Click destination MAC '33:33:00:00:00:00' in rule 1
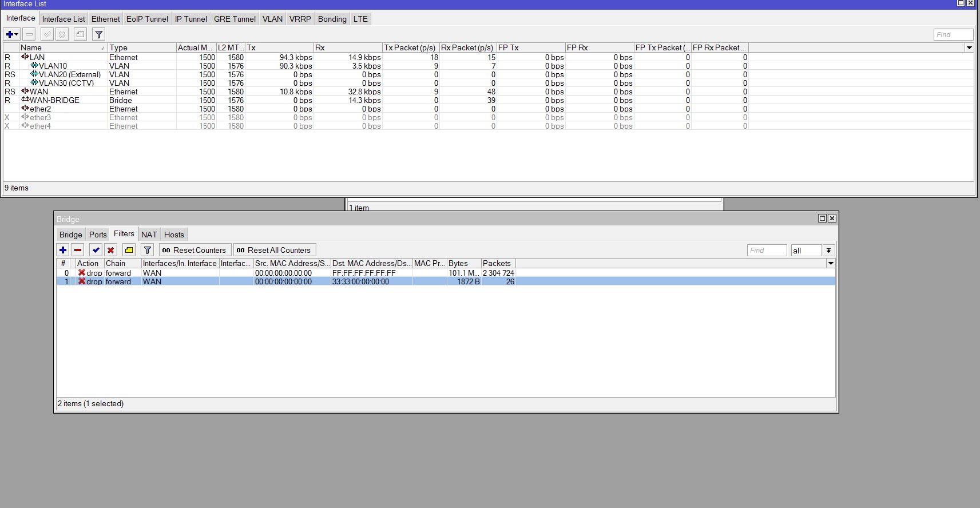This screenshot has height=508, width=980. tap(360, 281)
